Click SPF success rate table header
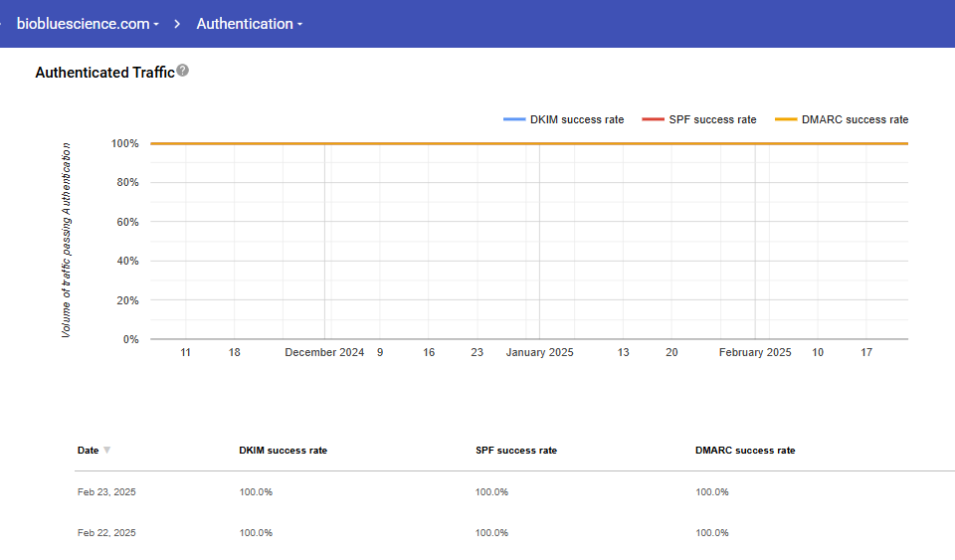Image resolution: width=955 pixels, height=560 pixels. tap(516, 451)
